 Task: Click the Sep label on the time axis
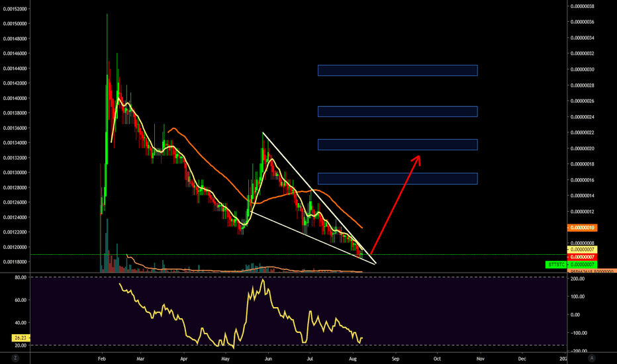(x=395, y=359)
